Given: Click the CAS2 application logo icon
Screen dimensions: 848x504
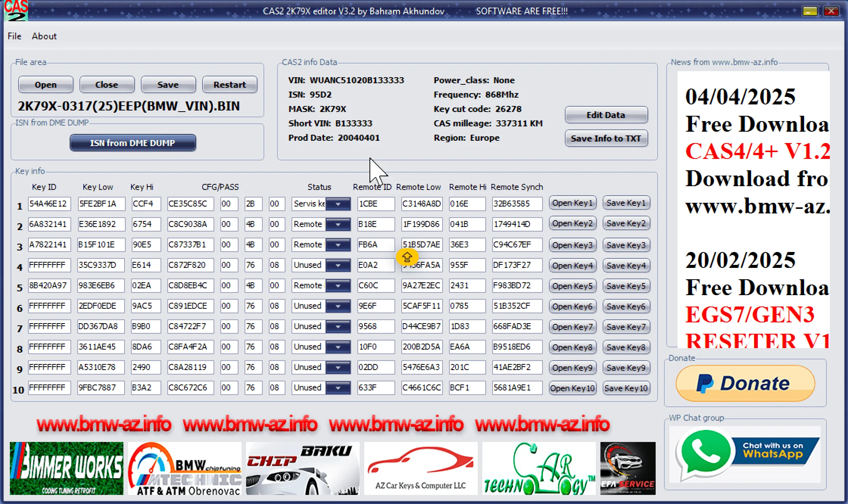Looking at the screenshot, I should point(15,10).
